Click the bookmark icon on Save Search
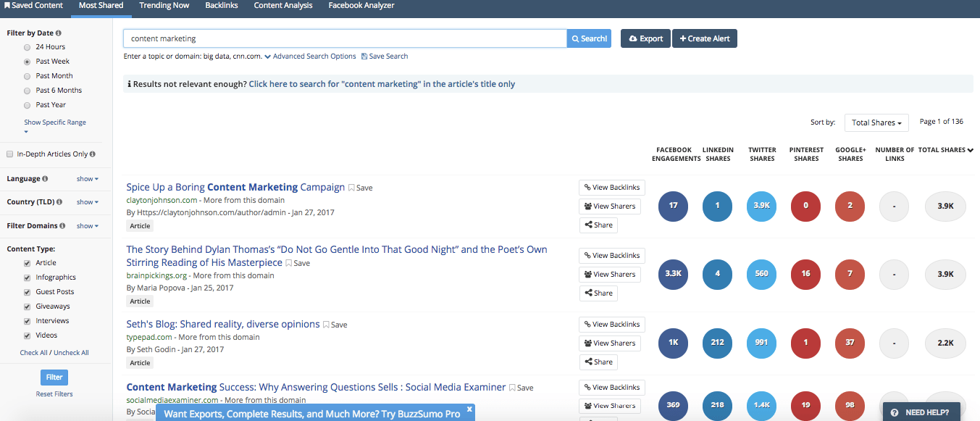980x421 pixels. [367, 56]
